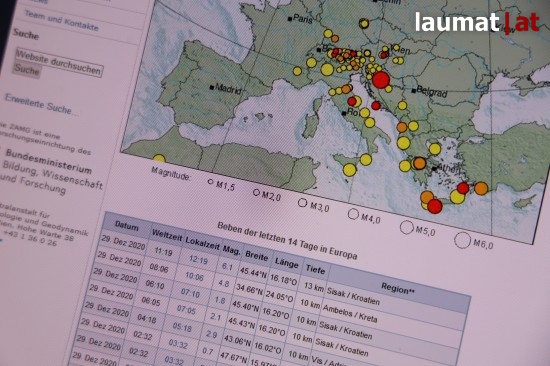Sort the table by the Datum column header

tap(127, 226)
